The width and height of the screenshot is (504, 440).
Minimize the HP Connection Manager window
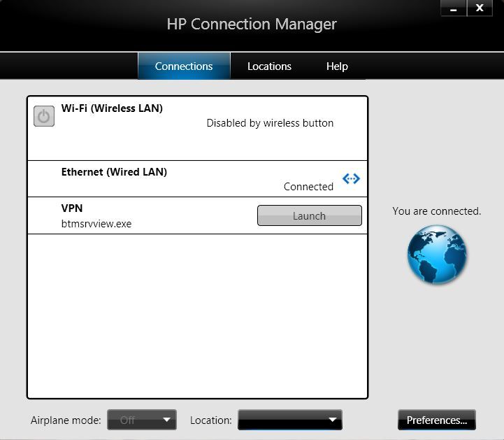pyautogui.click(x=453, y=8)
